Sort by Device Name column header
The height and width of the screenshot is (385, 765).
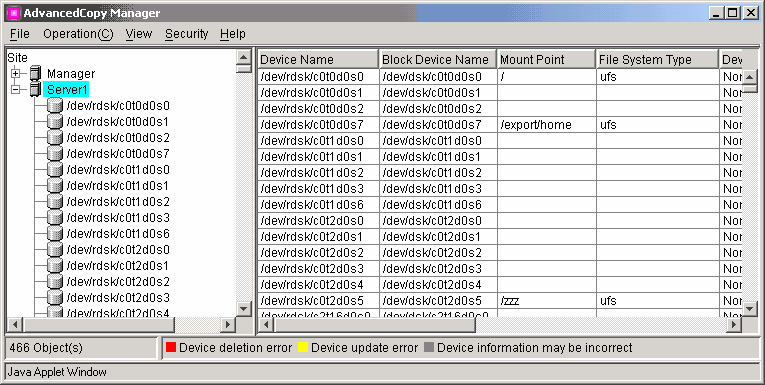pos(318,60)
